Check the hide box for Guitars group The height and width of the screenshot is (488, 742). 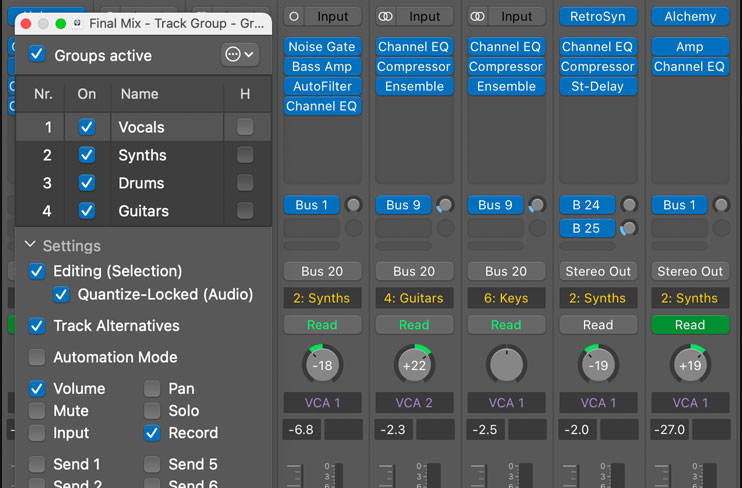coord(245,211)
